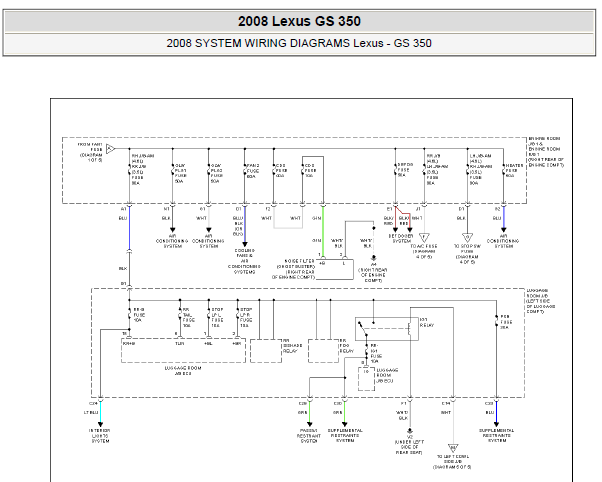Click the E1 connector label by the red wires
This screenshot has height=482, width=602.
click(389, 209)
